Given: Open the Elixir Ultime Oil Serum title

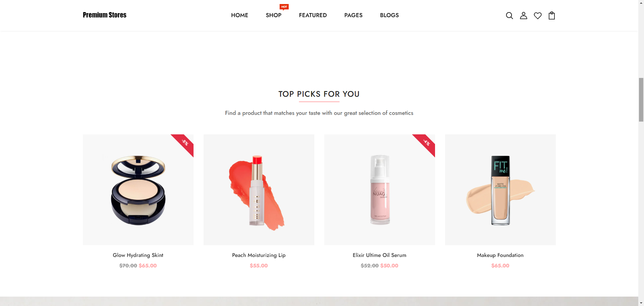Looking at the screenshot, I should 379,255.
